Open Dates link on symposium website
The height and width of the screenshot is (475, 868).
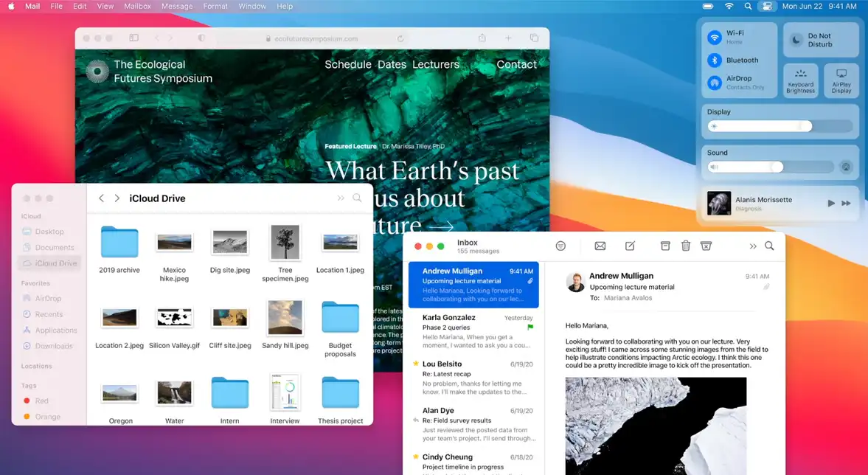tap(392, 64)
